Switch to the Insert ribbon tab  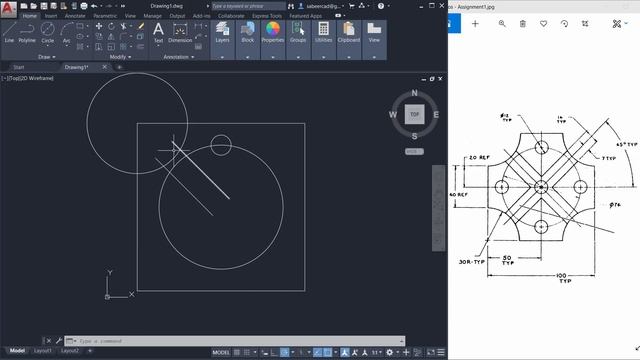pos(51,16)
